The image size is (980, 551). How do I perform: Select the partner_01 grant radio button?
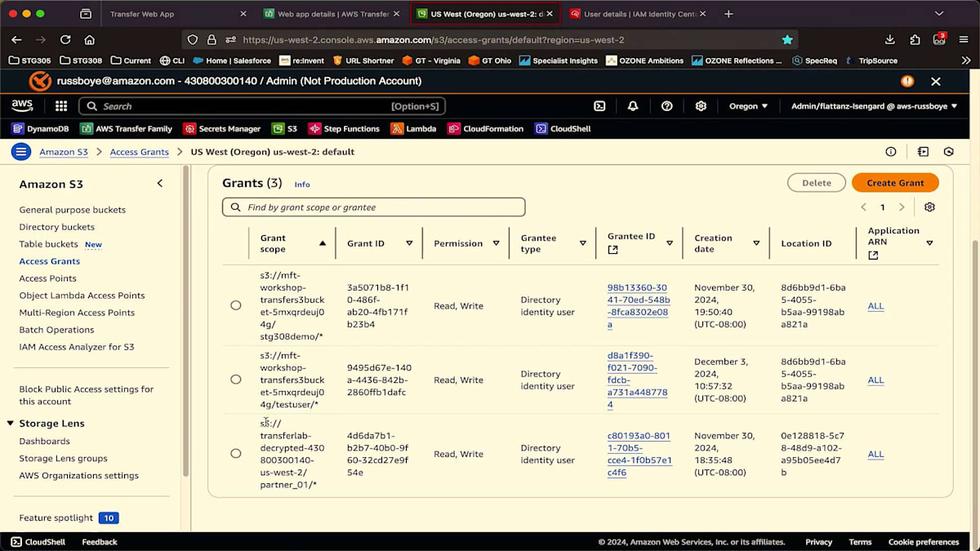[236, 454]
